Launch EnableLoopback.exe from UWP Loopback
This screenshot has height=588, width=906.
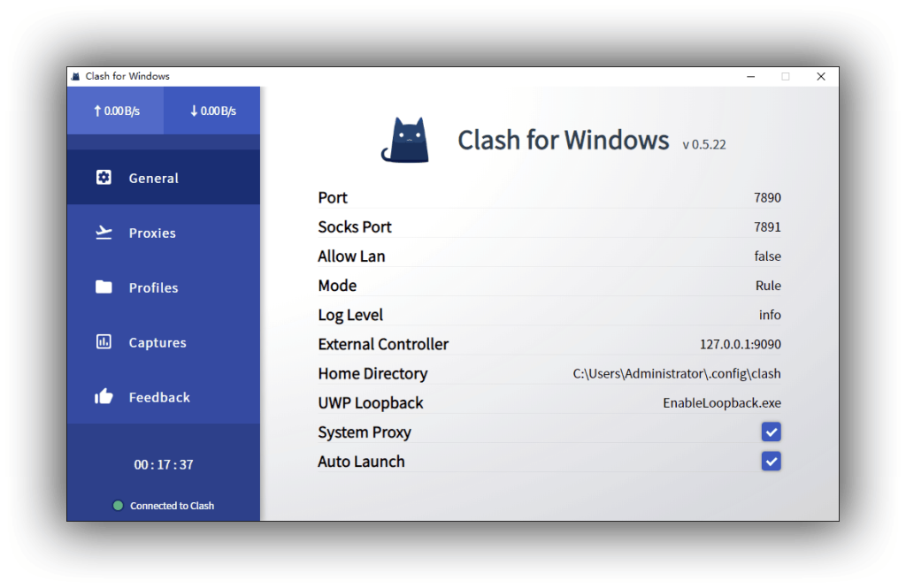tap(722, 403)
